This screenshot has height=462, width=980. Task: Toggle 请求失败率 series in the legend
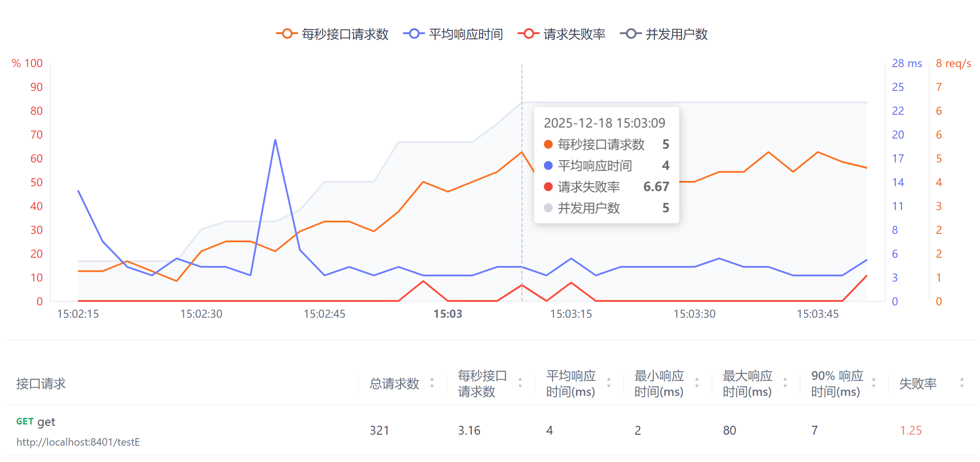562,34
